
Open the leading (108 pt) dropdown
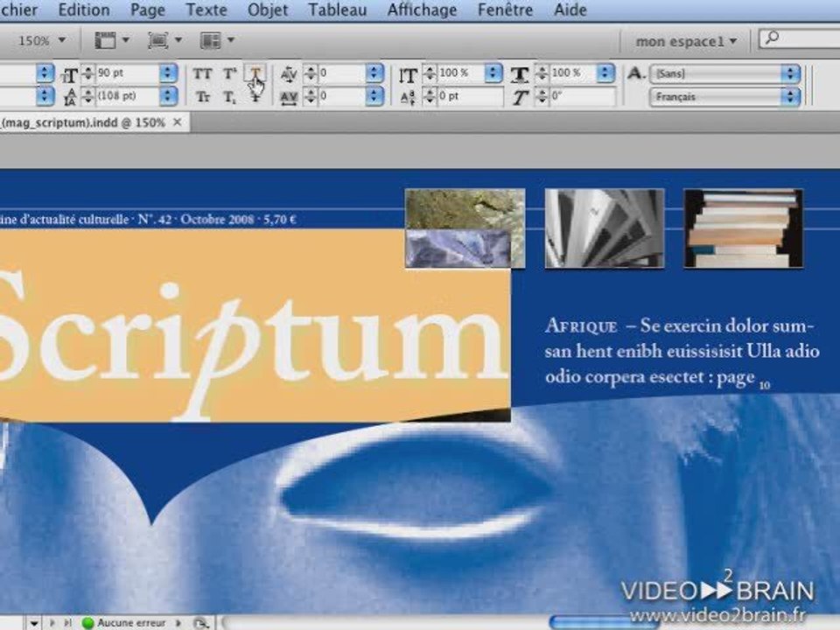tap(168, 96)
